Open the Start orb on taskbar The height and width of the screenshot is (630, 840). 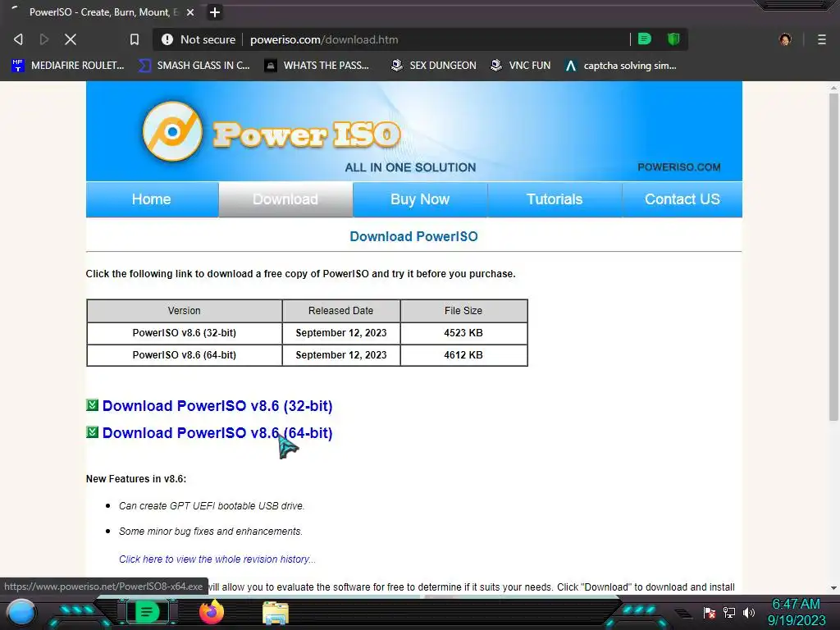(x=21, y=612)
